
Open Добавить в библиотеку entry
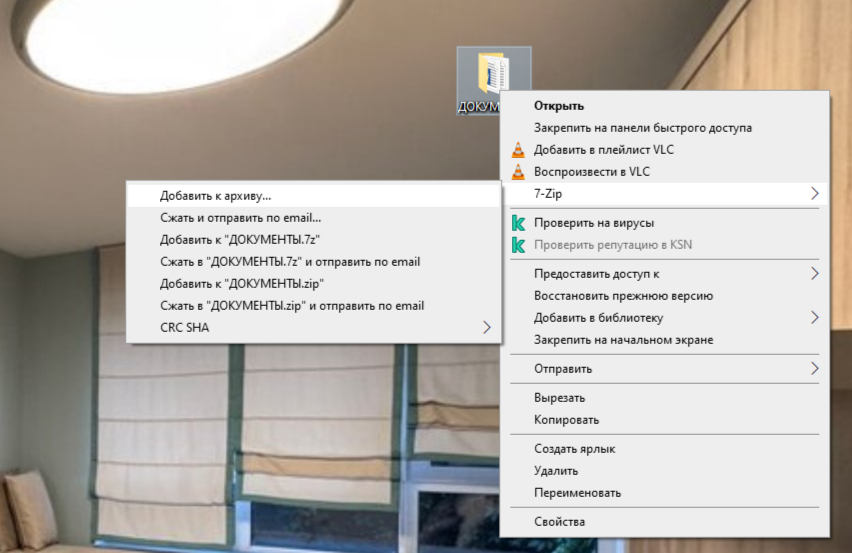pyautogui.click(x=664, y=318)
